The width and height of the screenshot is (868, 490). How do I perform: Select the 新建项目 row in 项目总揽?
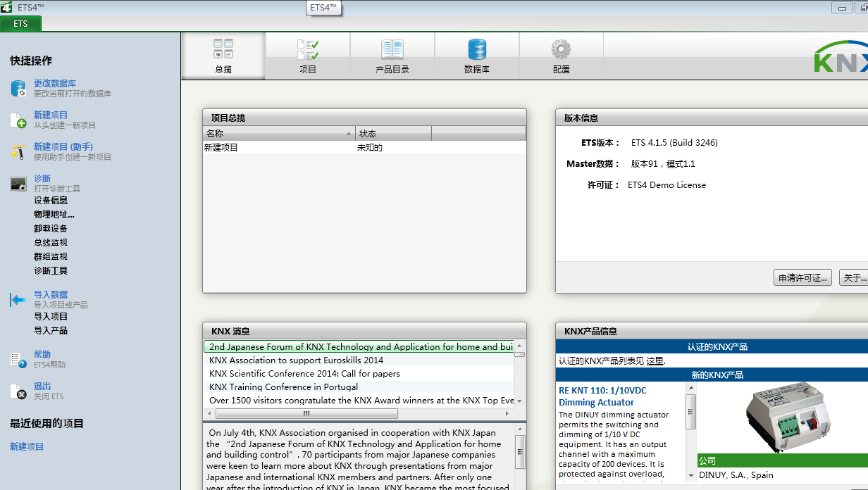tap(364, 148)
